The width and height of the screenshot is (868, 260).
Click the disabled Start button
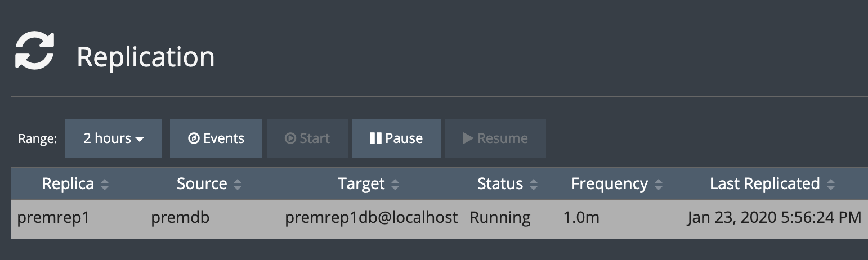pyautogui.click(x=307, y=138)
